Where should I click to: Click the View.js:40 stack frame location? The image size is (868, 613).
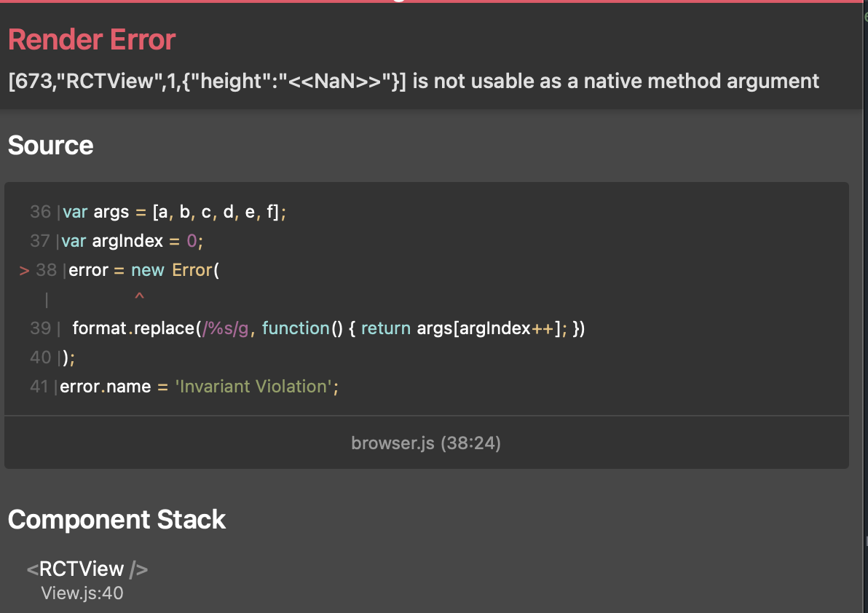[x=82, y=593]
